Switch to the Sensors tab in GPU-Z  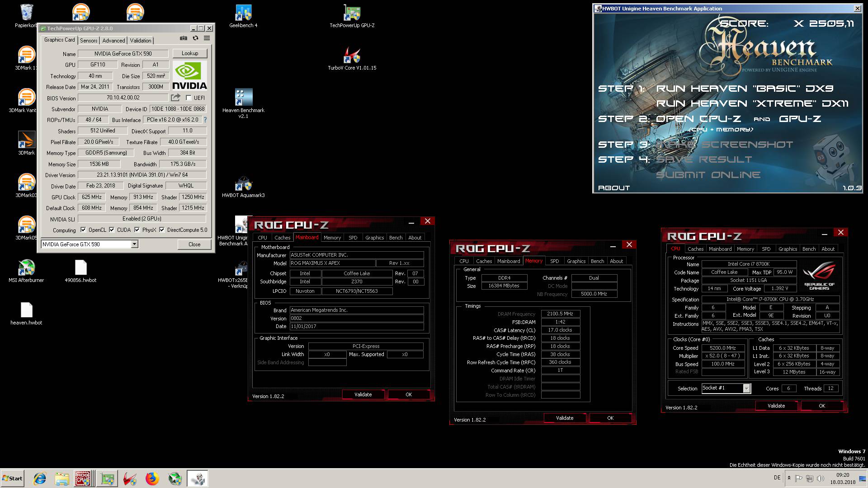(x=89, y=40)
